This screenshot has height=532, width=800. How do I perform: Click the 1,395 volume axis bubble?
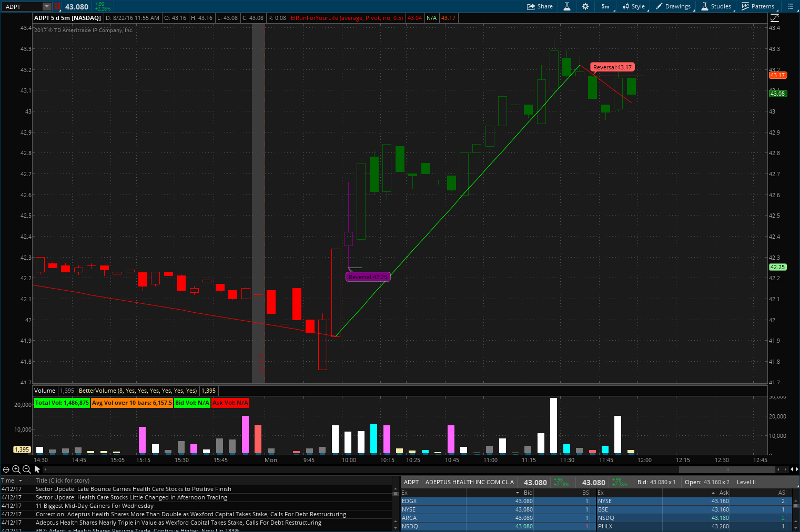(x=22, y=449)
